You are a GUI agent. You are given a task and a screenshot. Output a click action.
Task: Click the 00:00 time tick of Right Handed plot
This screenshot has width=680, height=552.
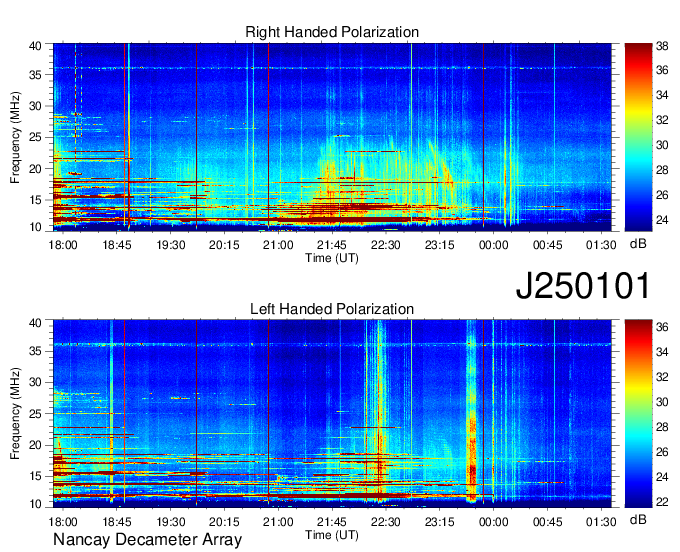coord(494,245)
